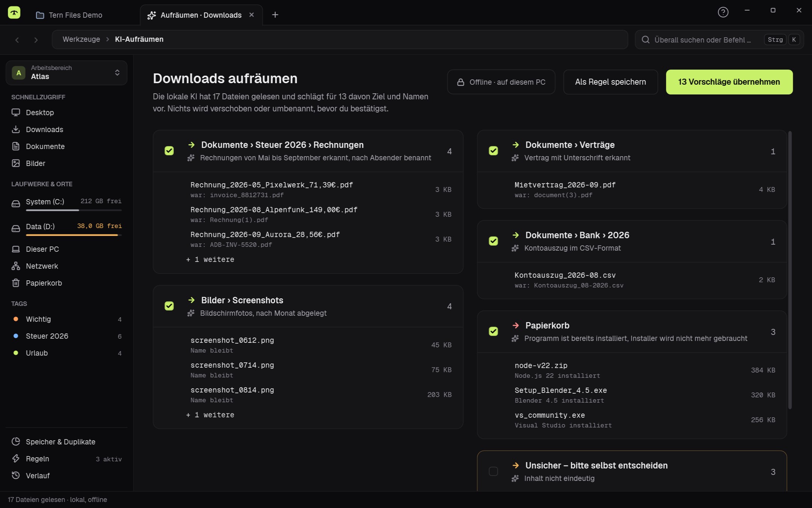Open the help question mark icon

[x=723, y=12]
